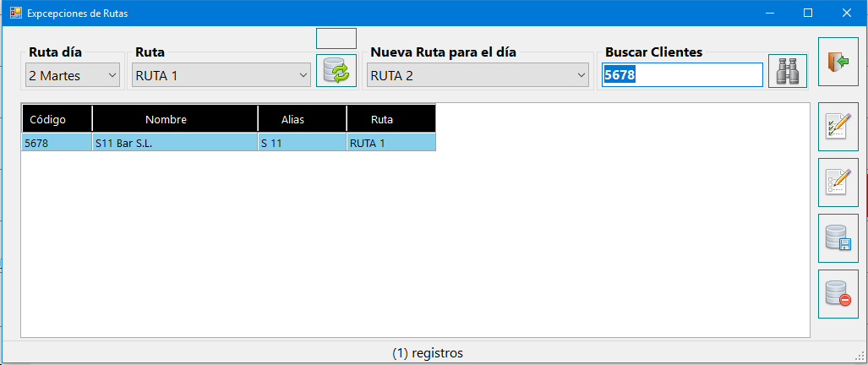Image resolution: width=868 pixels, height=365 pixels.
Task: Select the S11 Bar S.L. row
Action: [x=228, y=144]
